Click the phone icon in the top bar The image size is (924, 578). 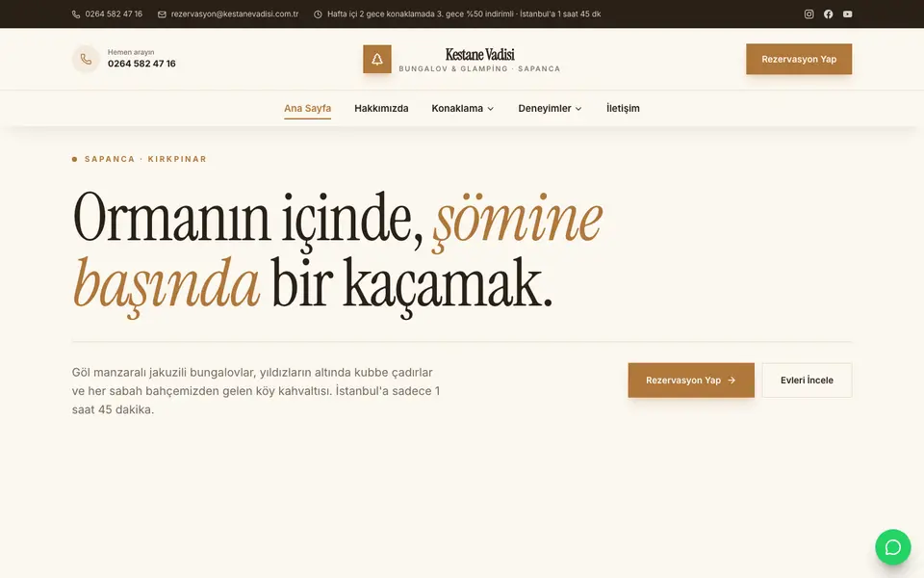[76, 14]
